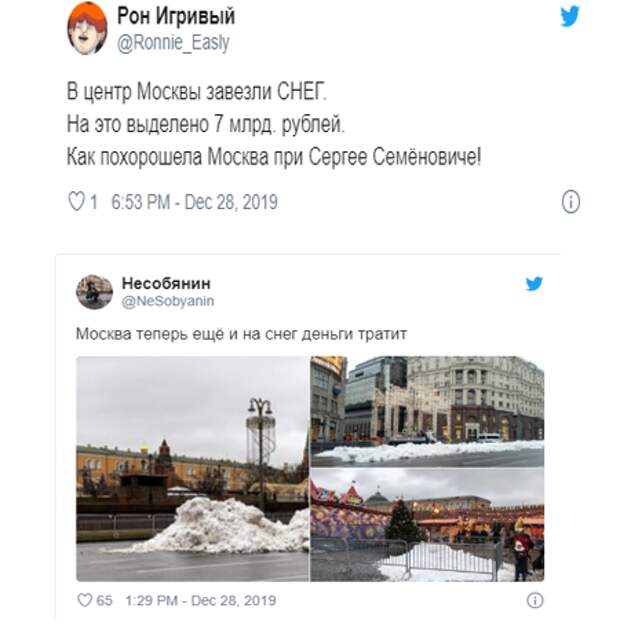The width and height of the screenshot is (620, 626).
Task: Open Несобянин profile avatar
Action: [94, 292]
